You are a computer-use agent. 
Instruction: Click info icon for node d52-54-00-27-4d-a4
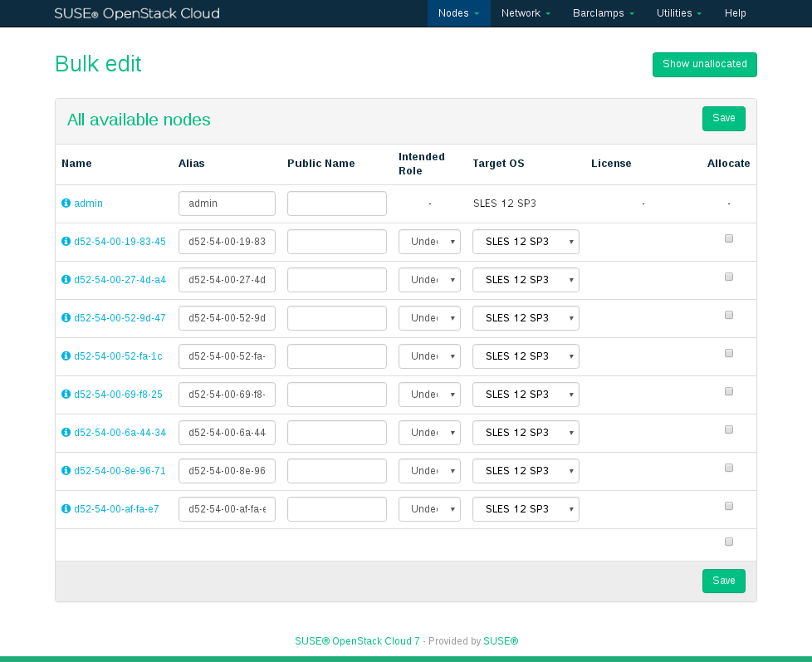[x=66, y=280]
